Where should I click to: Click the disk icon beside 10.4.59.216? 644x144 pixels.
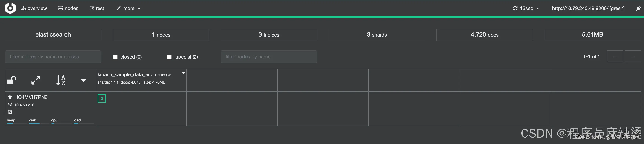click(10, 105)
